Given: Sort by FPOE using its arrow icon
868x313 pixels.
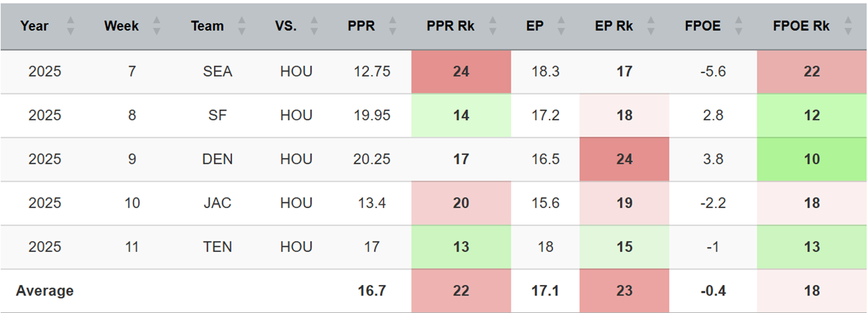Looking at the screenshot, I should [739, 26].
